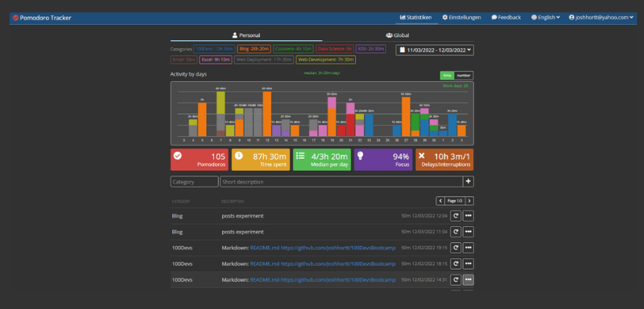Click into the Category input field
The width and height of the screenshot is (644, 309).
(x=194, y=182)
